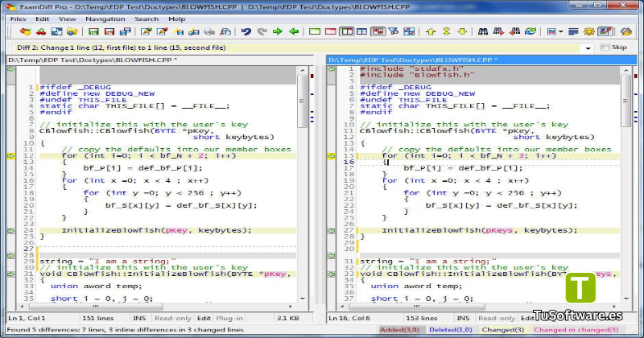Click the green right-pointing arrow icon

click(278, 31)
